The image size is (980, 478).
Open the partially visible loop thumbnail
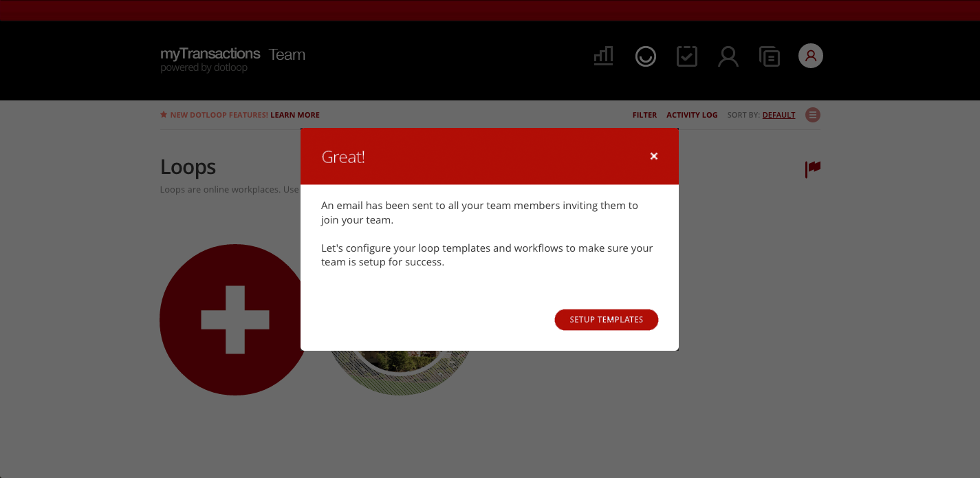[400, 371]
